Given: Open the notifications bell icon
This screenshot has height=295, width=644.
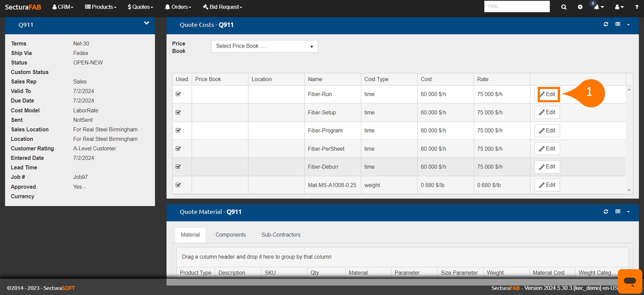Looking at the screenshot, I should 597,7.
